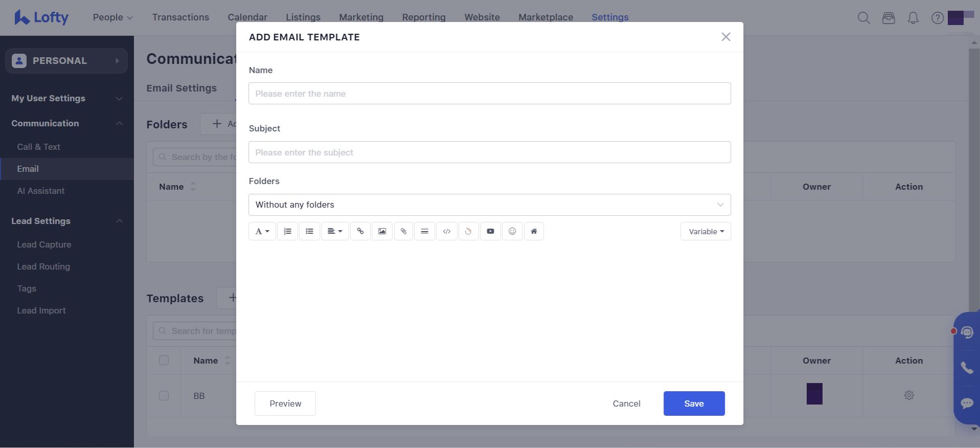Viewport: 980px width, 448px height.
Task: Navigate to Listings
Action: click(x=303, y=17)
